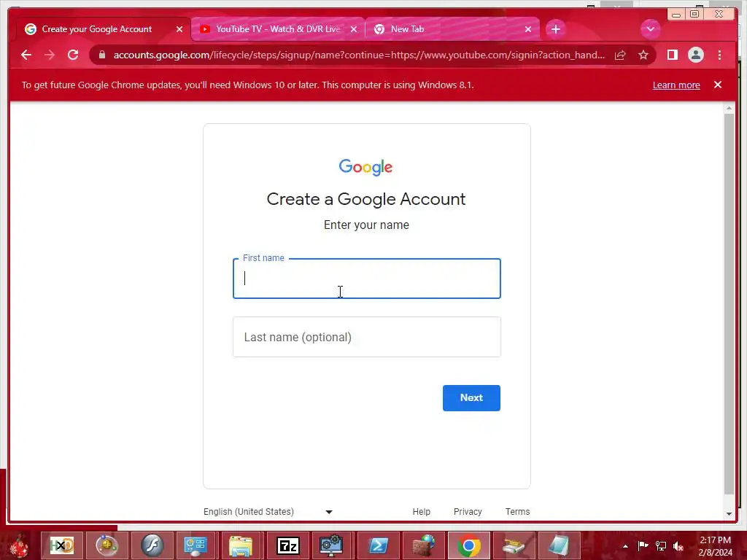
Task: Show hidden system tray icons
Action: pyautogui.click(x=625, y=545)
